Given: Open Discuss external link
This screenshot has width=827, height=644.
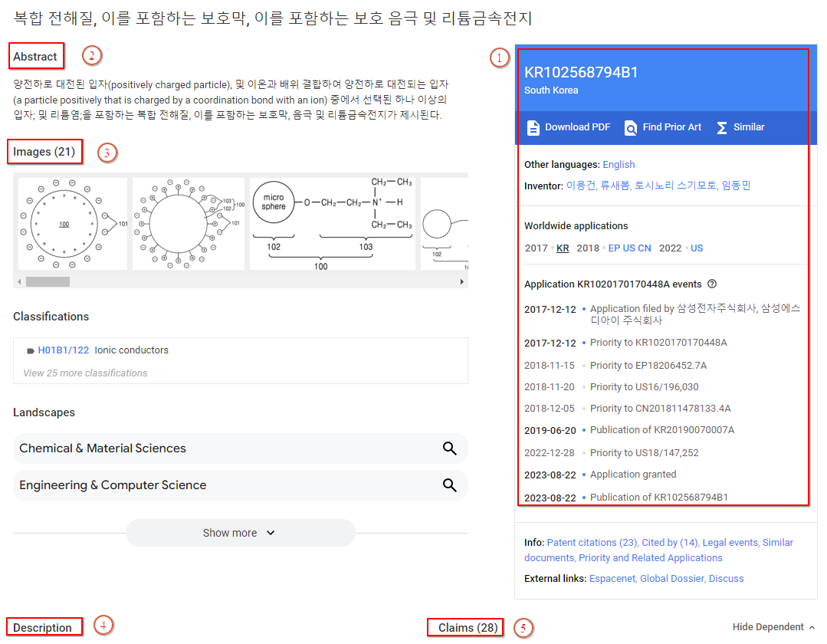Looking at the screenshot, I should pos(727,579).
